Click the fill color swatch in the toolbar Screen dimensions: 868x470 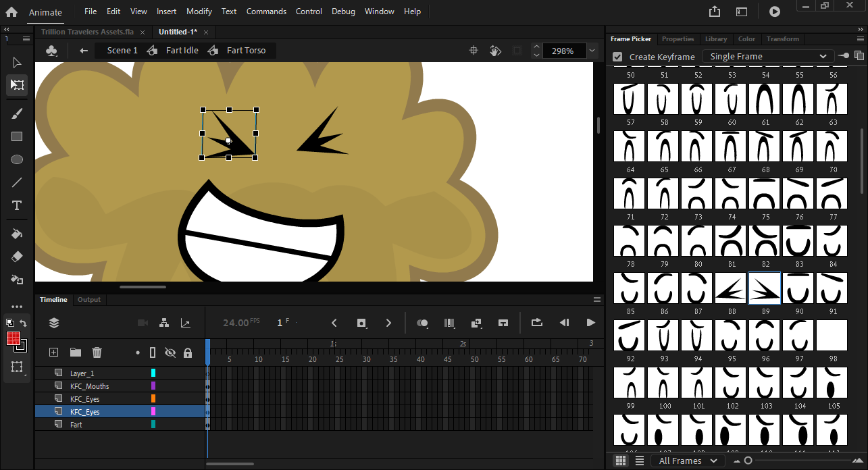tap(15, 338)
